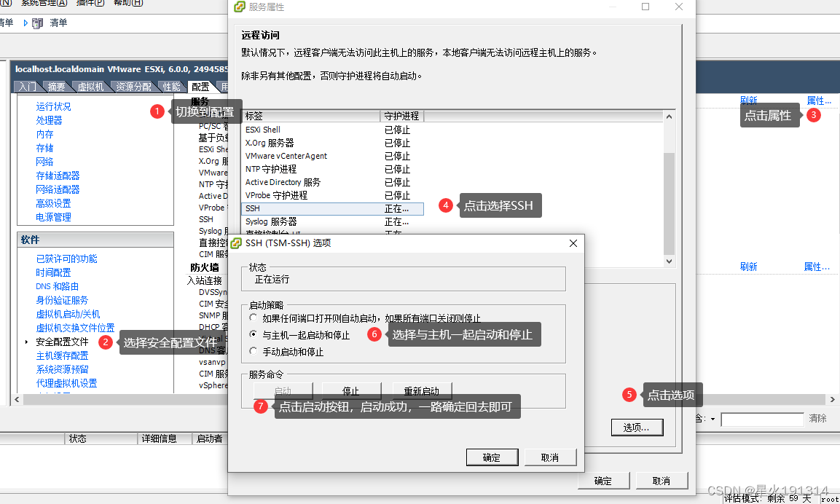This screenshot has width=840, height=504.
Task: Open 虚拟机启动/关机 settings
Action: coord(68,315)
